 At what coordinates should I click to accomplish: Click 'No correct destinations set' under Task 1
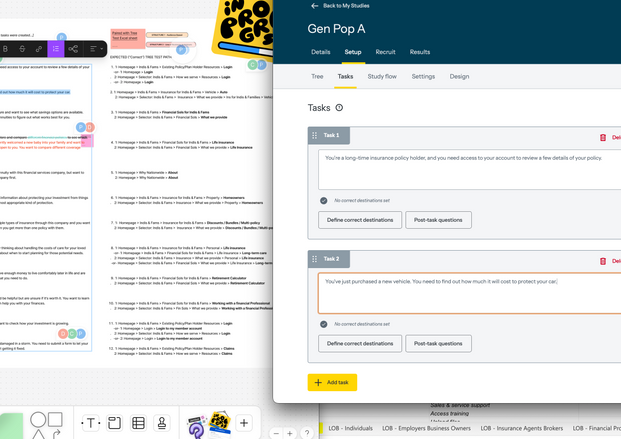tap(362, 200)
